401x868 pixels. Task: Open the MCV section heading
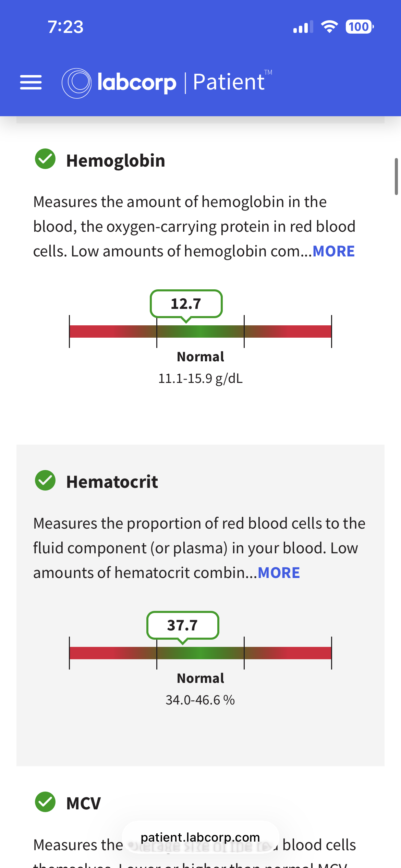click(x=83, y=803)
